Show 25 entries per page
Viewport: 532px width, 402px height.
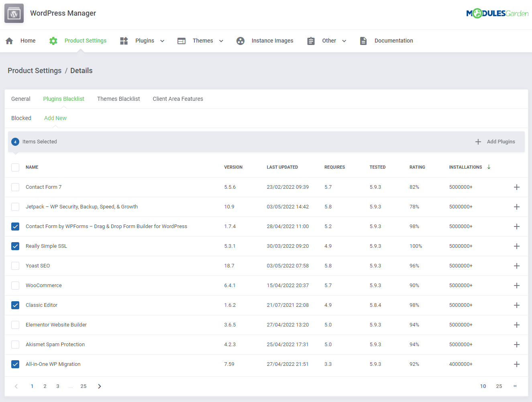[x=499, y=386]
